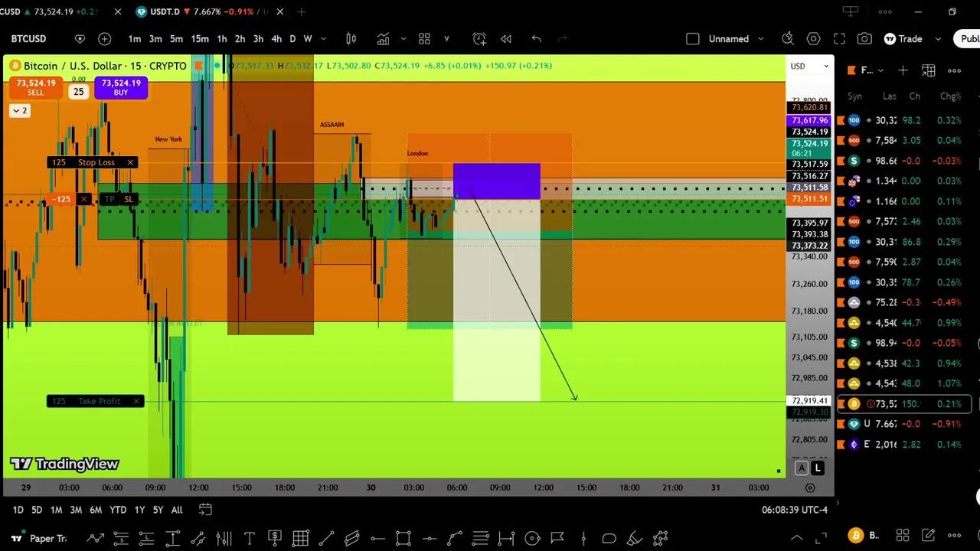
Task: Select the 15m timeframe
Action: (200, 39)
